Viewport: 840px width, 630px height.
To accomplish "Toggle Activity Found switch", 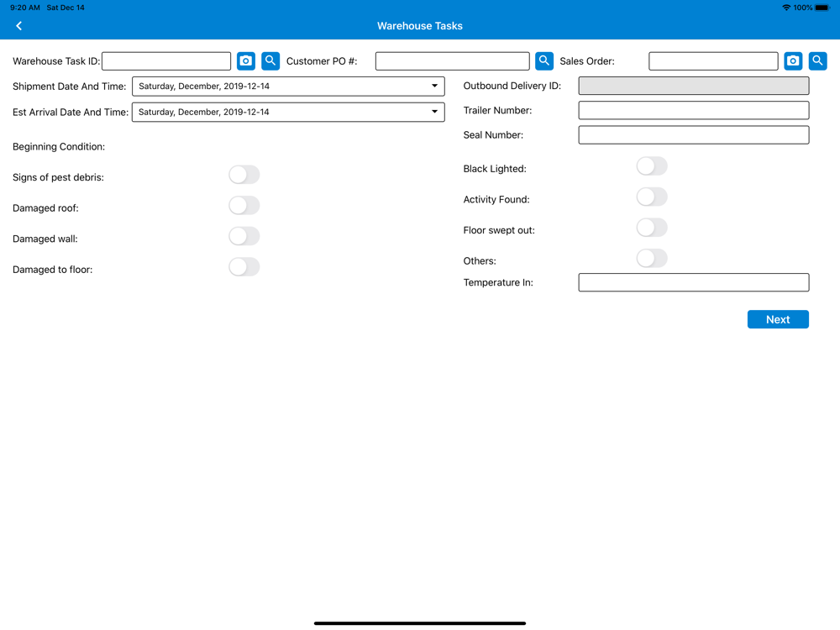I will point(651,197).
